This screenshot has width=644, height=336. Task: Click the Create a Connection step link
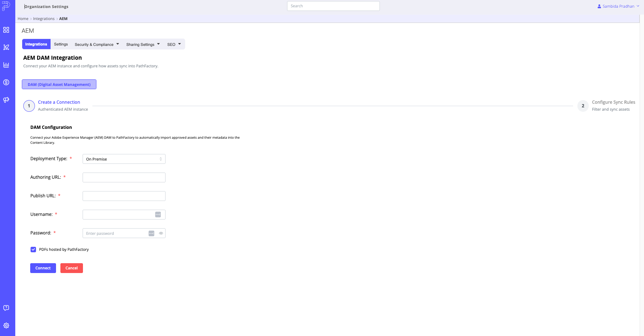point(59,102)
